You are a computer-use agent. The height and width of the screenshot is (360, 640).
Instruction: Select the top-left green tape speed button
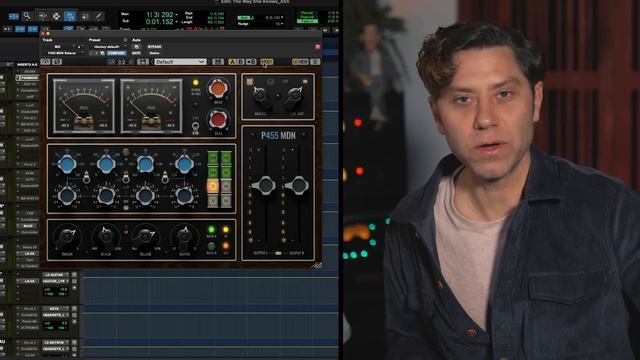click(213, 158)
